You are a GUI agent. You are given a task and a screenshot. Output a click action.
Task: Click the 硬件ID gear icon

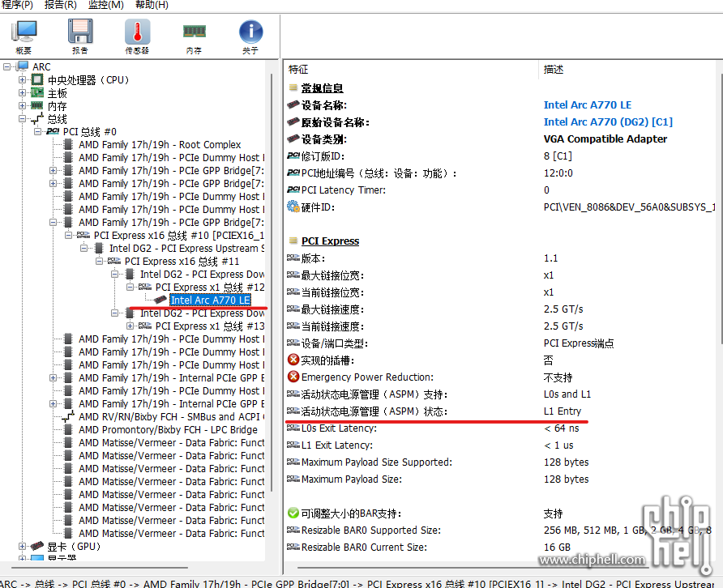[293, 207]
